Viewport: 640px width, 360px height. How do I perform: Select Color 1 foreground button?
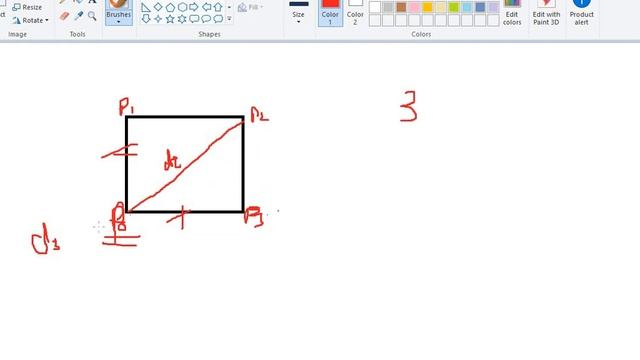330,13
